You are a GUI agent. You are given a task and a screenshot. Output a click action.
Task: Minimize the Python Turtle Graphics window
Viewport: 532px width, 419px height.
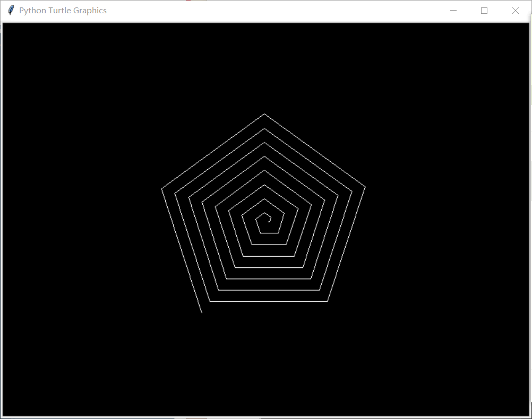point(453,11)
